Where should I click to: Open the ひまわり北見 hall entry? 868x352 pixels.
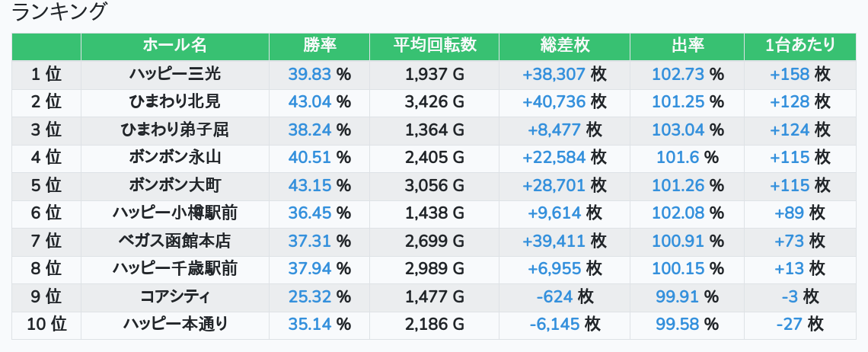point(175,101)
